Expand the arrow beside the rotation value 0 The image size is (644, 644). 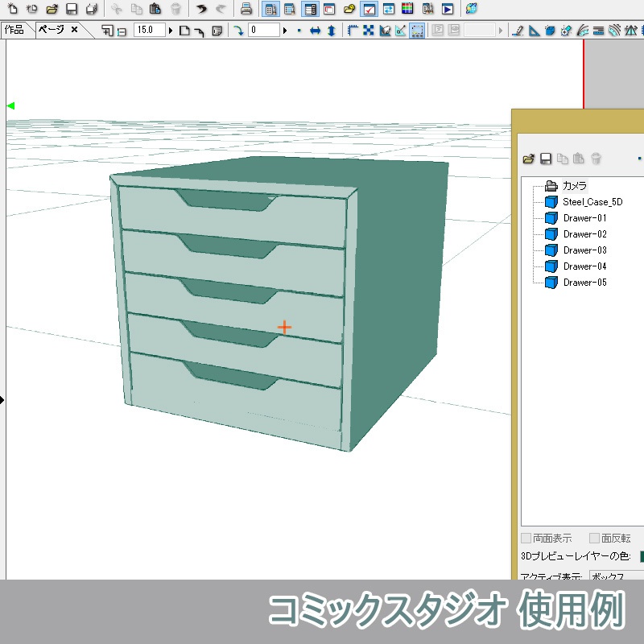[x=286, y=30]
